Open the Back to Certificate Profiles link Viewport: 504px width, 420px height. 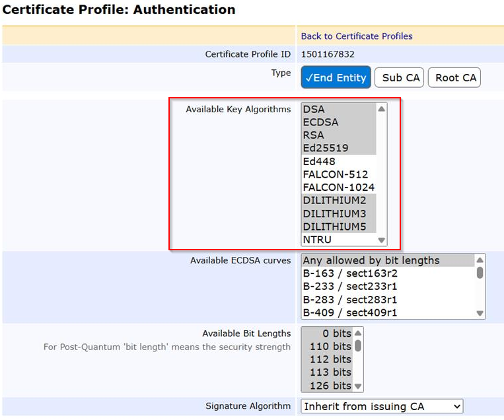pyautogui.click(x=357, y=36)
